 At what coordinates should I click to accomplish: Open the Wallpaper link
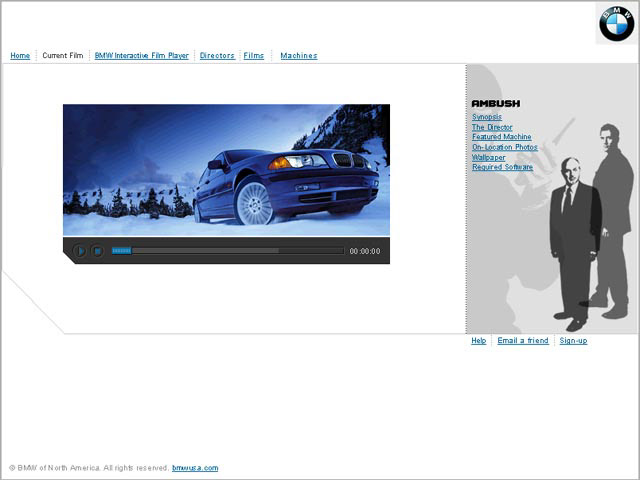click(489, 157)
